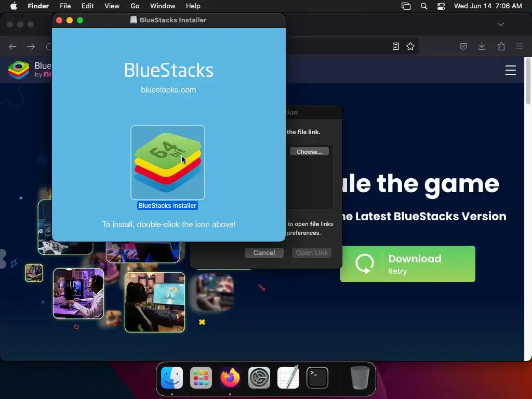
Task: Open Firefox from the Dock
Action: tap(230, 378)
